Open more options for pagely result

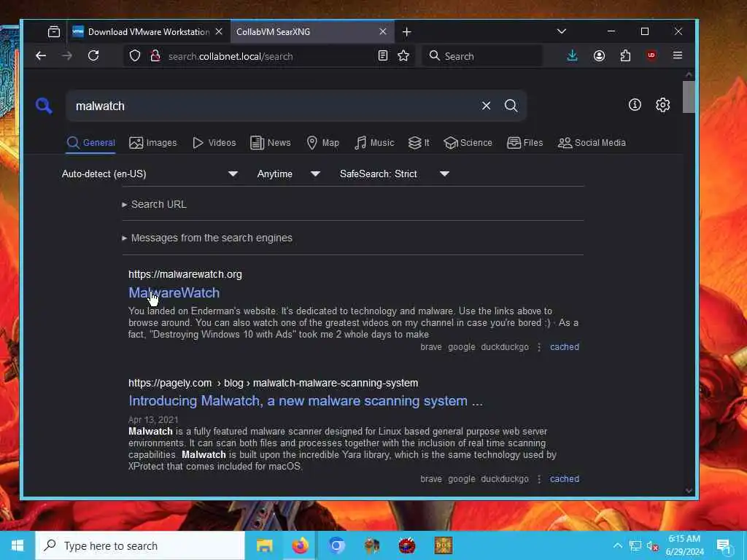[539, 479]
